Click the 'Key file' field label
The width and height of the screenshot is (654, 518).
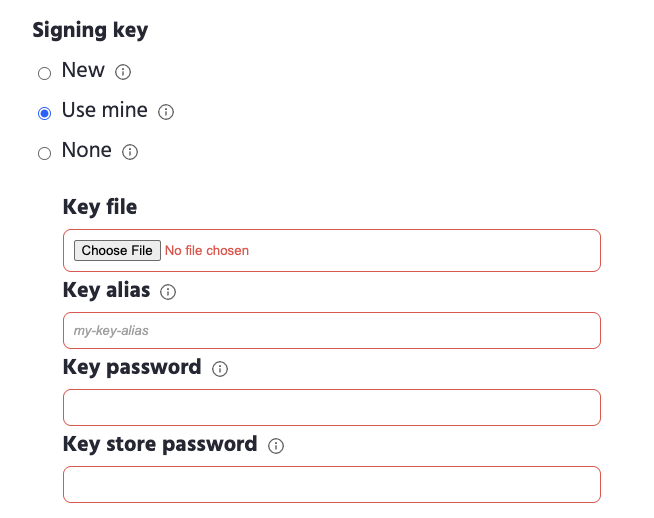100,208
